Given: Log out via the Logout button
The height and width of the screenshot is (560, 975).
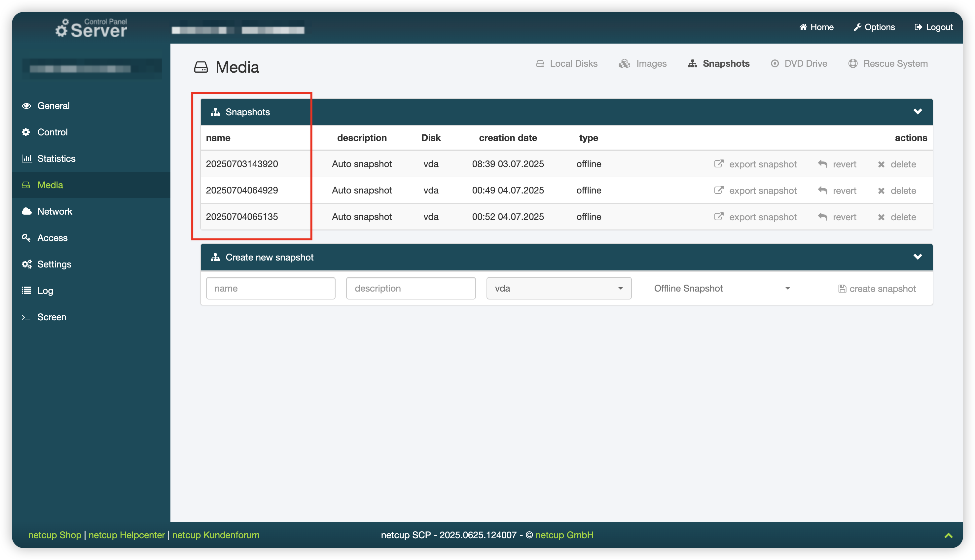Looking at the screenshot, I should tap(933, 27).
